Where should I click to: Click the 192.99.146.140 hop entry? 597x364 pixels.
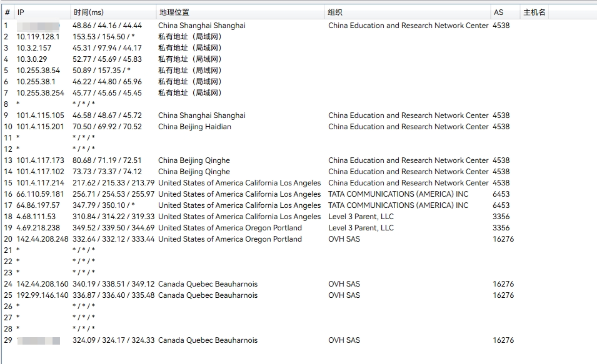click(x=42, y=295)
